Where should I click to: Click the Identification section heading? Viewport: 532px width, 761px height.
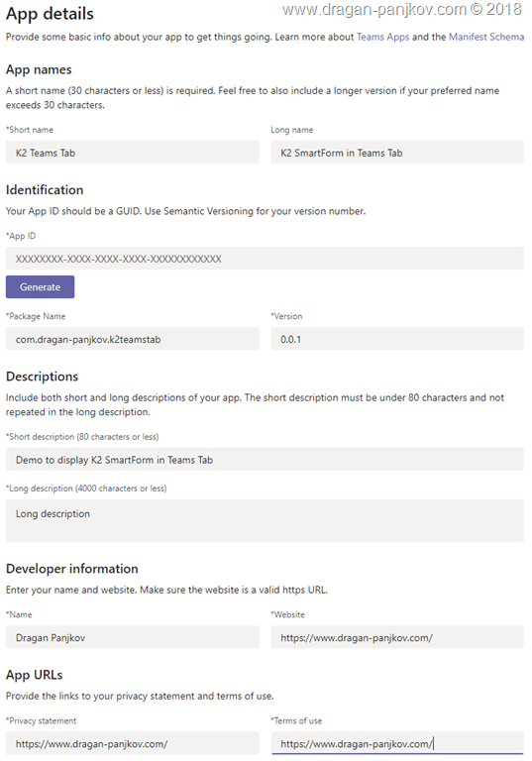tap(45, 190)
